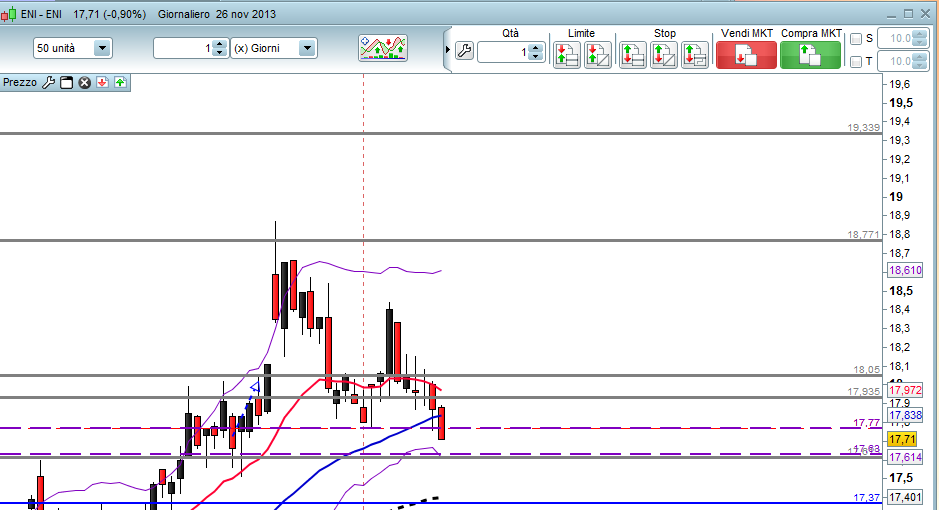Click the first Limite order button
The width and height of the screenshot is (939, 510).
[567, 55]
